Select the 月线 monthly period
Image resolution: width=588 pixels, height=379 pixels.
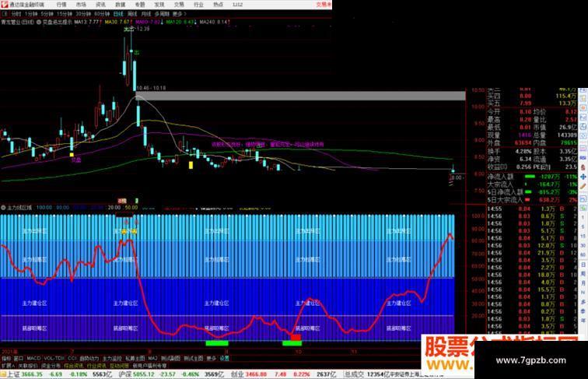146,14
